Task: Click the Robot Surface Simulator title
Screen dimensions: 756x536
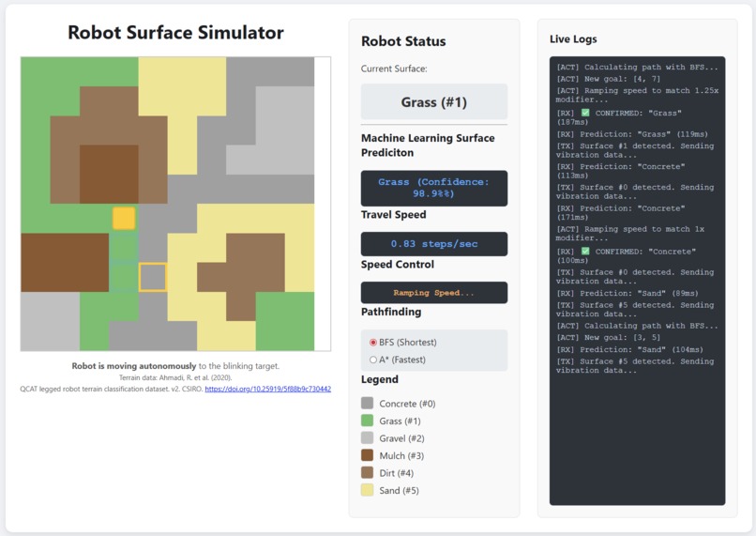Action: [175, 33]
